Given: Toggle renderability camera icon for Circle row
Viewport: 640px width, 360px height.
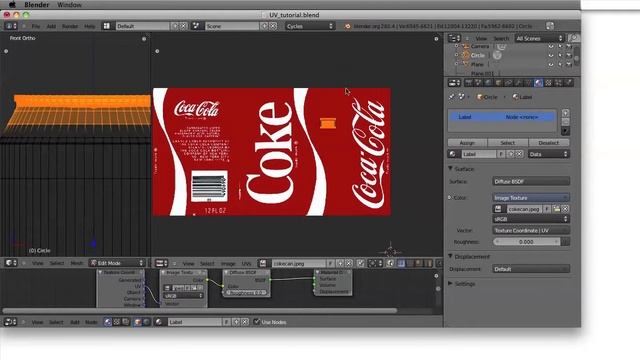Looking at the screenshot, I should [x=569, y=55].
